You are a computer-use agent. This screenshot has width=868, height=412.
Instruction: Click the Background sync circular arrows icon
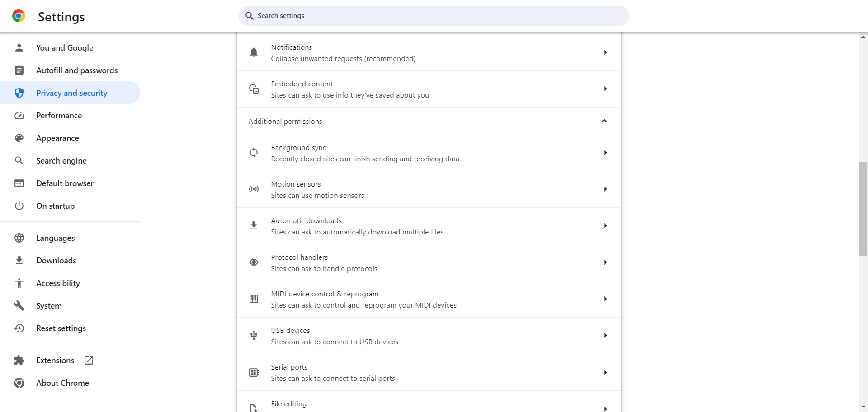[254, 153]
